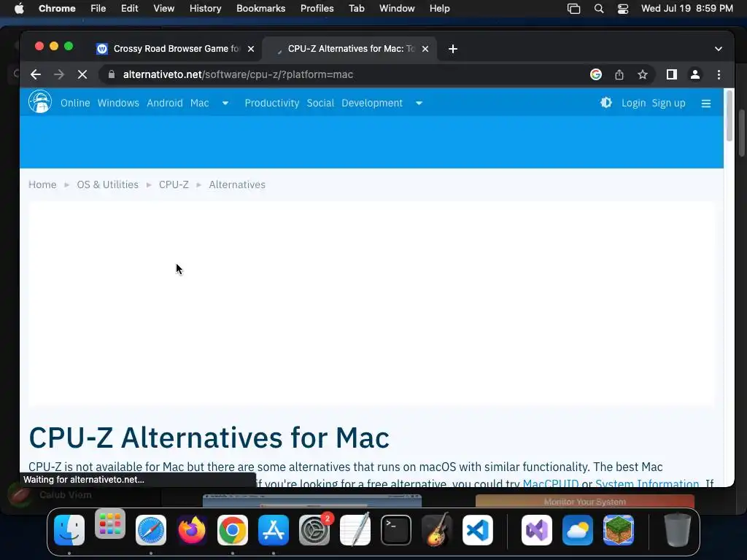
Task: Click the Chrome icon in the Dock
Action: tap(233, 529)
